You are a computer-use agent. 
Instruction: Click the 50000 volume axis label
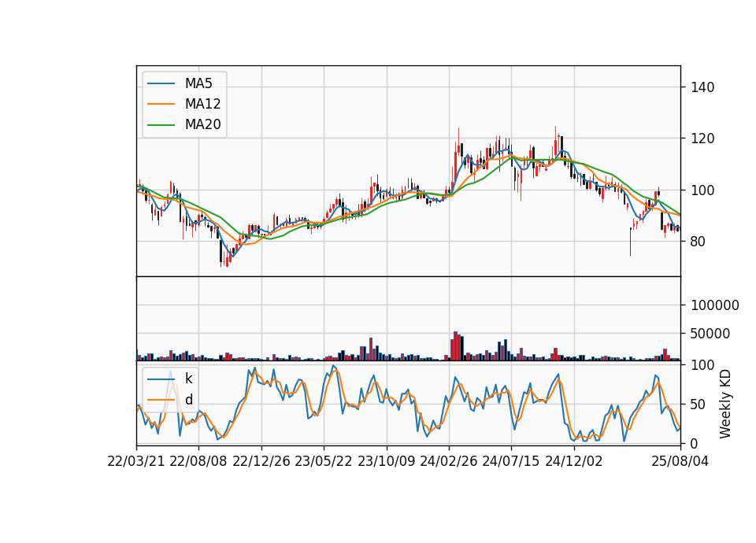coord(710,334)
